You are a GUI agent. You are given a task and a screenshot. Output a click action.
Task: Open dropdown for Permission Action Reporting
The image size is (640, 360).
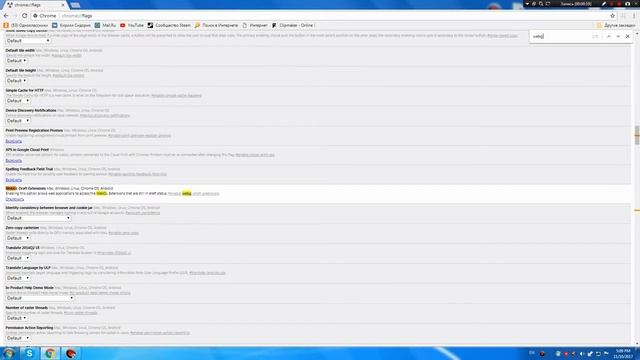pos(18,338)
